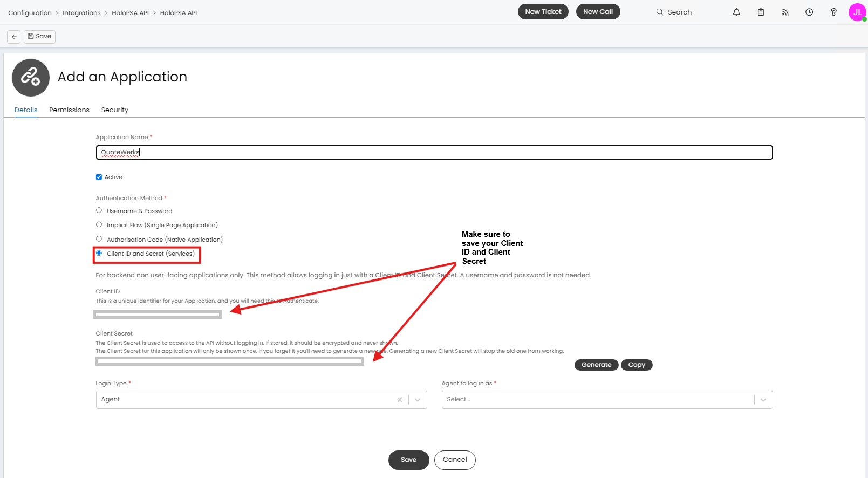Cancel adding the application
The image size is (868, 478).
pyautogui.click(x=455, y=460)
